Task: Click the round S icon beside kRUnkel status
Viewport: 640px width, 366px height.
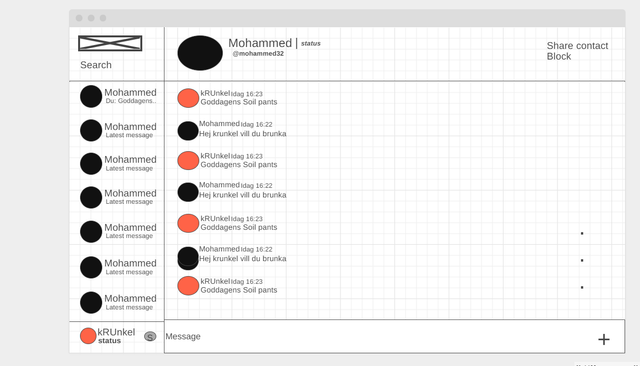Action: pyautogui.click(x=150, y=337)
